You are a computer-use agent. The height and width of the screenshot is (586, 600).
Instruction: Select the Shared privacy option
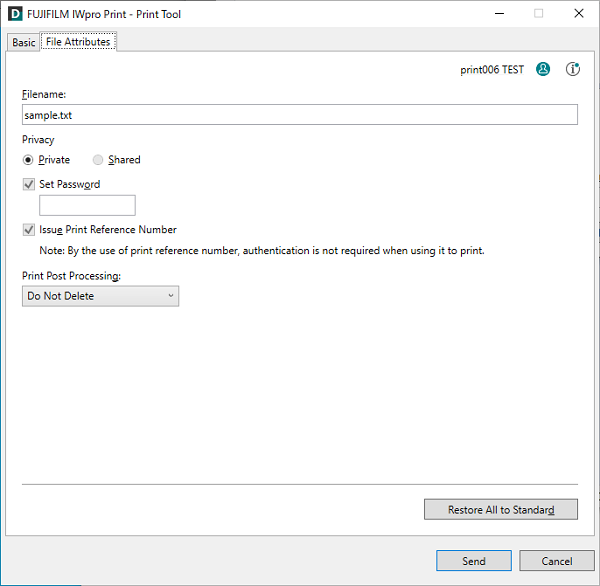click(x=98, y=160)
